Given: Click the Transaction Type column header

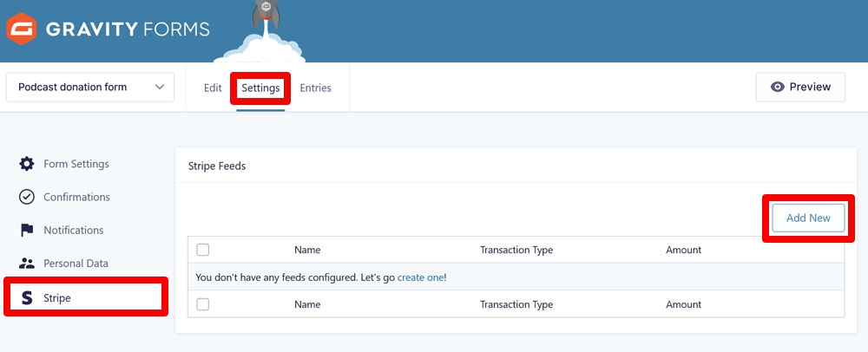Looking at the screenshot, I should pos(516,250).
